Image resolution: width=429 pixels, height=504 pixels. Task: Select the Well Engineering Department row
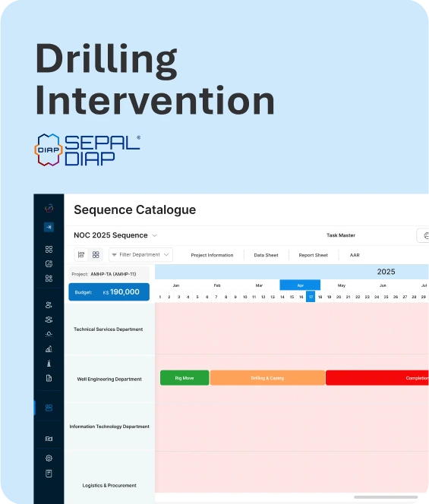tap(109, 380)
